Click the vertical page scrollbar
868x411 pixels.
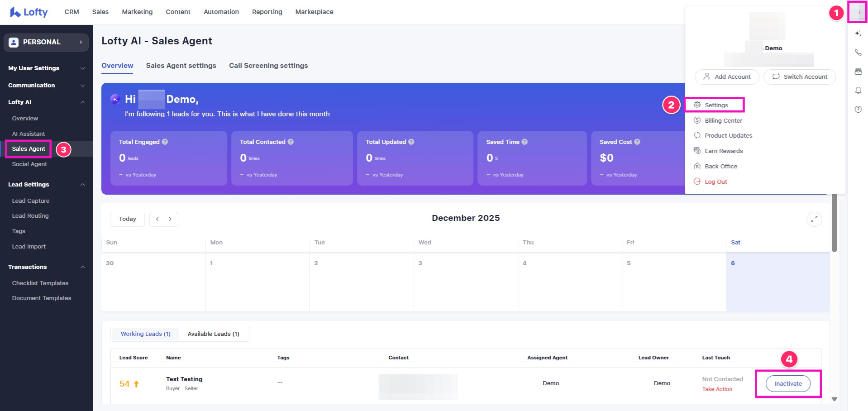click(x=834, y=222)
